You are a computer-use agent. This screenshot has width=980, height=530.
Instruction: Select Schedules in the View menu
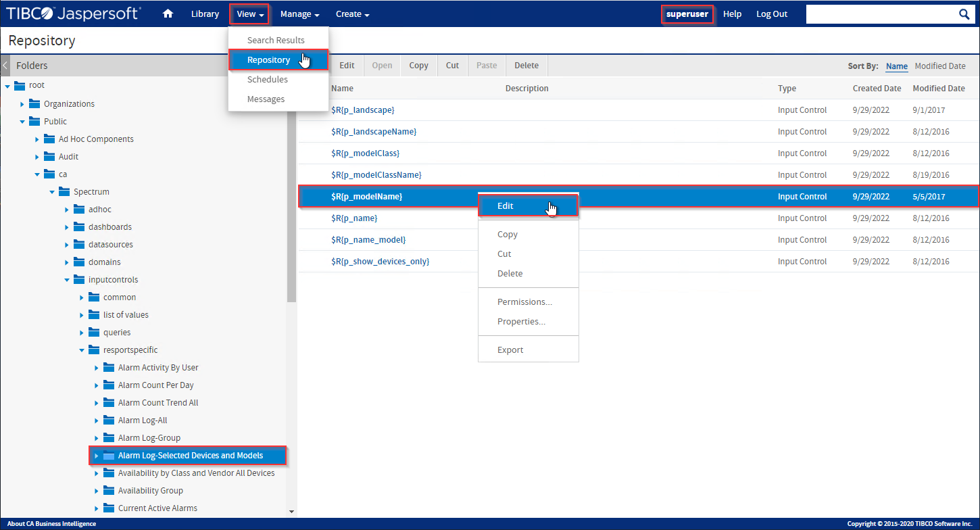tap(268, 80)
